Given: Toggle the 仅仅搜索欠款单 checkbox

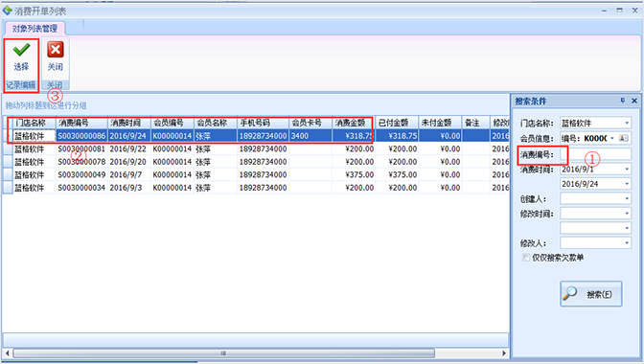Looking at the screenshot, I should 526,258.
